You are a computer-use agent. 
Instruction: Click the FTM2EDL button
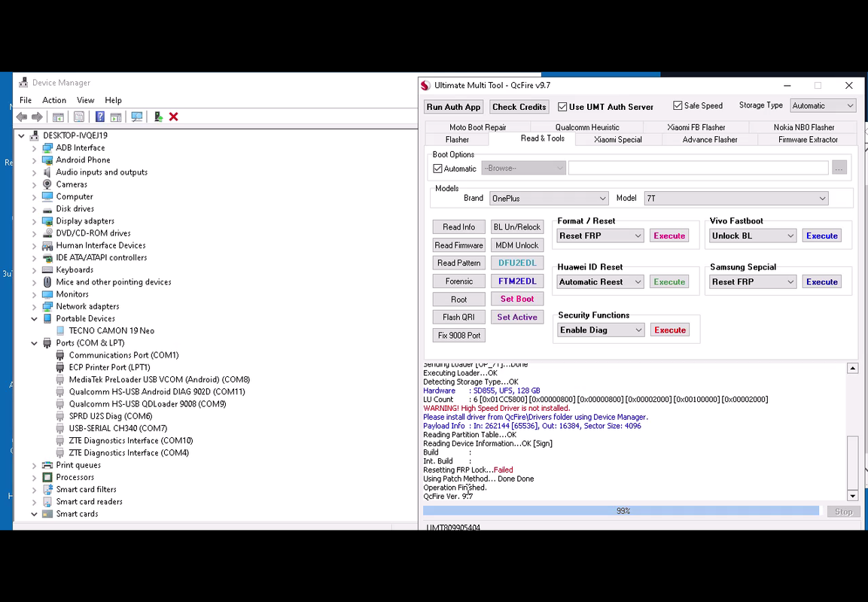[x=517, y=281]
